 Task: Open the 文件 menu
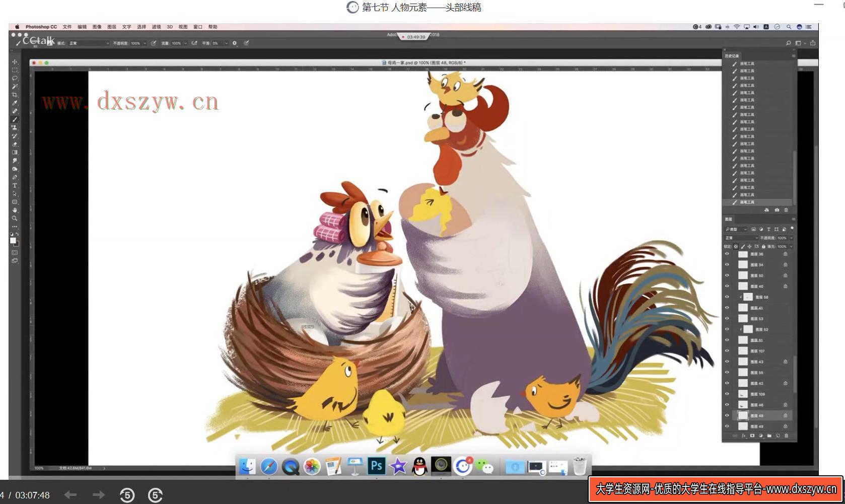point(67,27)
